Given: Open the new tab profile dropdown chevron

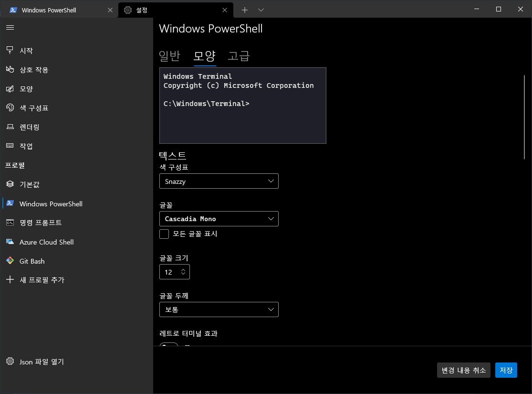Looking at the screenshot, I should [261, 10].
